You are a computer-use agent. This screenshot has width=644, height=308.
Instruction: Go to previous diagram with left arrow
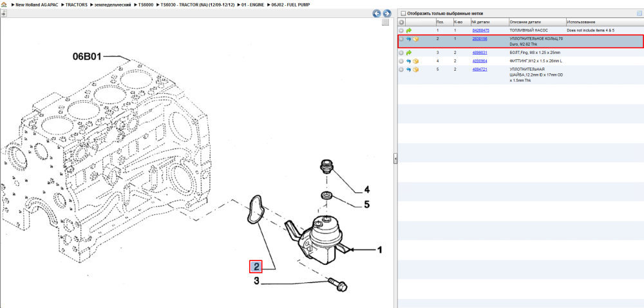[376, 14]
